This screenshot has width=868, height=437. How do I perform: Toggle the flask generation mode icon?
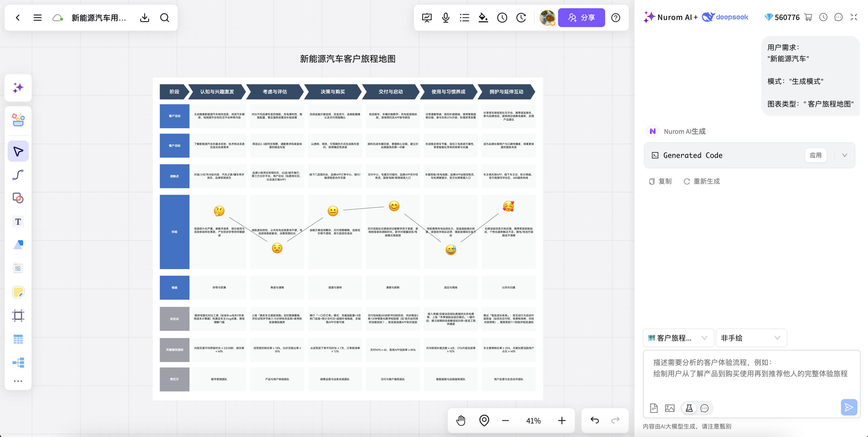pos(689,408)
